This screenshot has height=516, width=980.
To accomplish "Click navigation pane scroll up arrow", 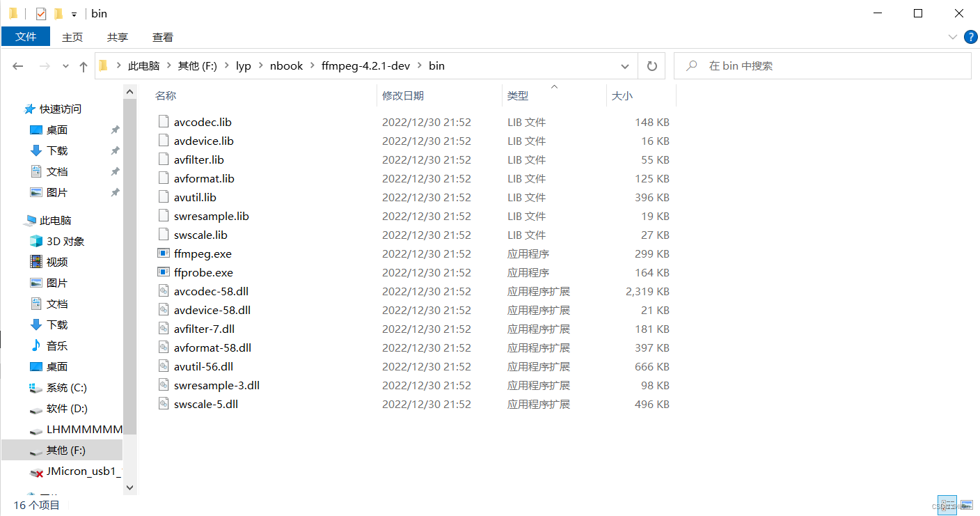I will 129,91.
